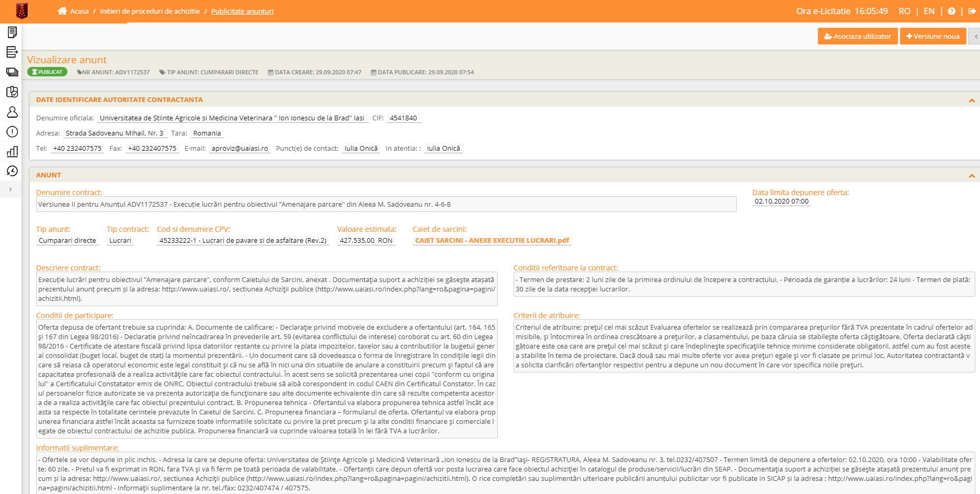
Task: Open the list-with-arrow sidebar icon
Action: tap(12, 52)
